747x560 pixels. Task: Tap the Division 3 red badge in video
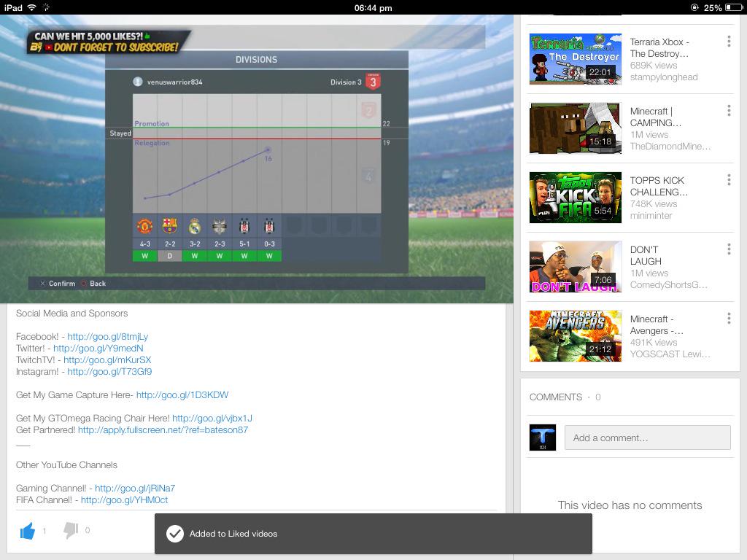pos(373,82)
